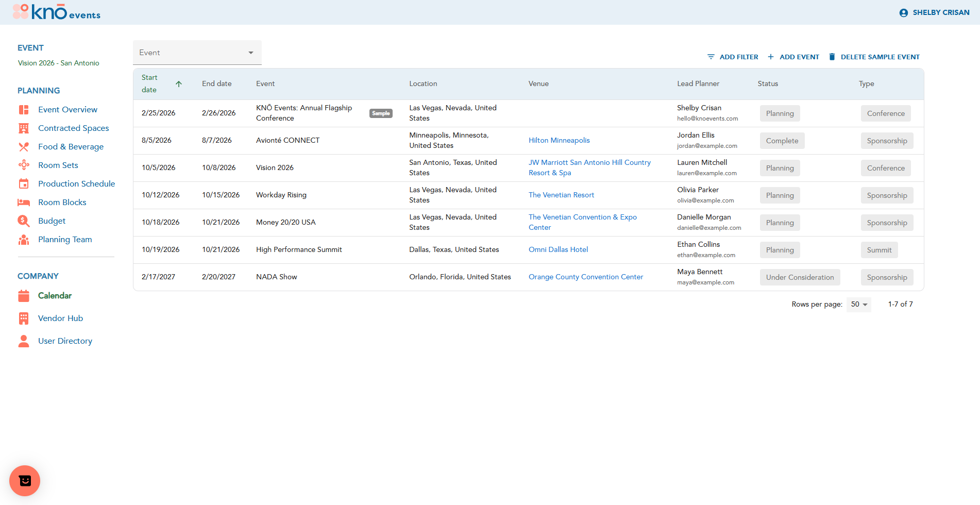
Task: Click Sponsorship type for Money 20/20 USA
Action: coord(887,223)
